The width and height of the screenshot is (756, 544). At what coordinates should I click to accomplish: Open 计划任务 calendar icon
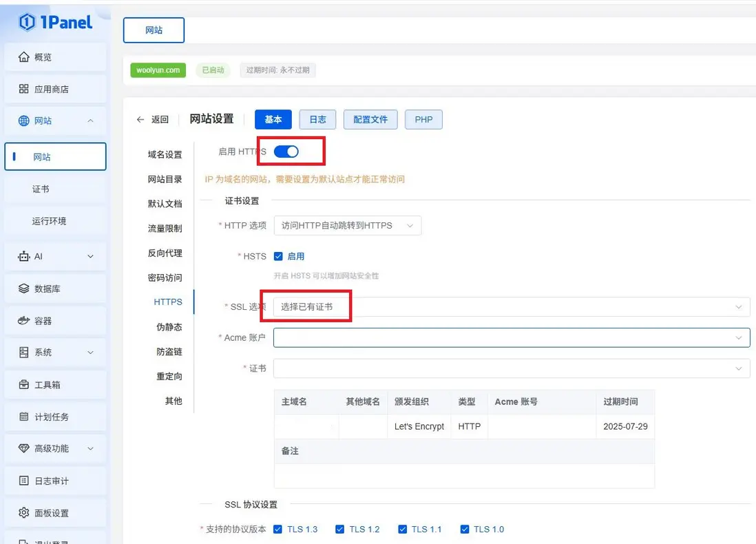click(24, 417)
